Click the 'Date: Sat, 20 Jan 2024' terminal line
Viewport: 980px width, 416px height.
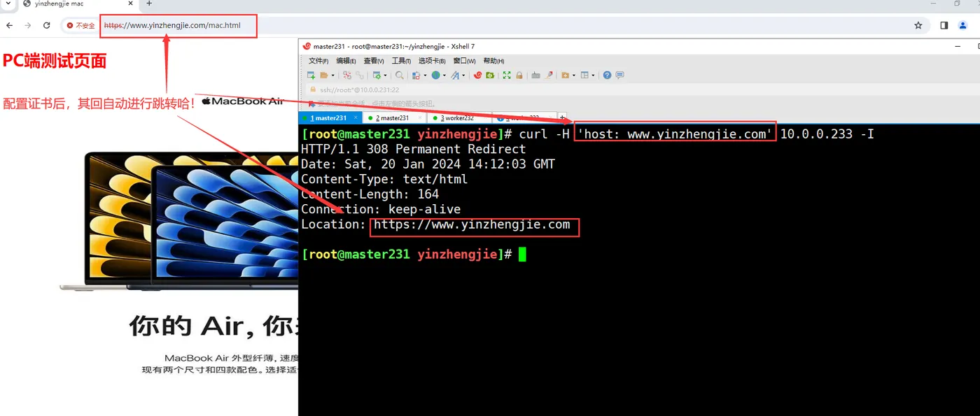pyautogui.click(x=428, y=164)
